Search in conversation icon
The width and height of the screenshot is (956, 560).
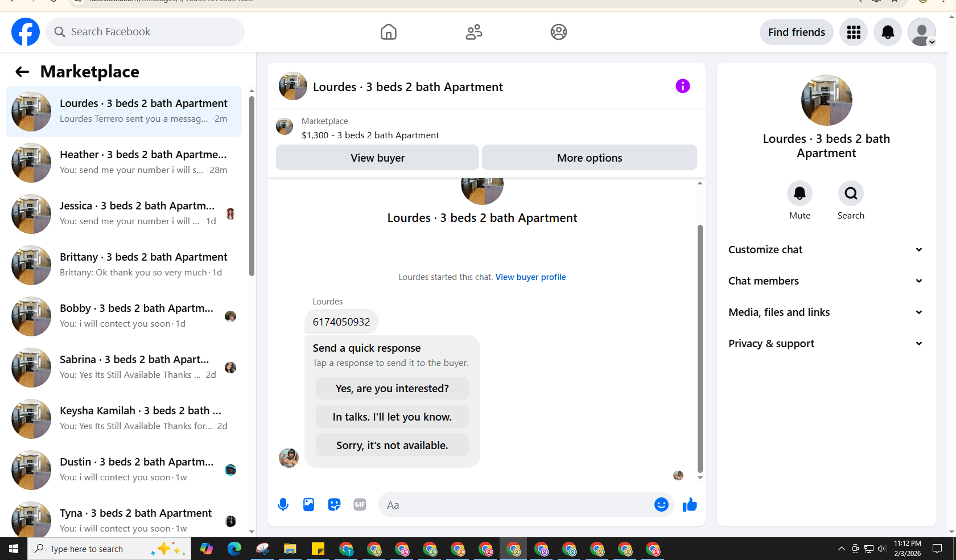click(851, 193)
